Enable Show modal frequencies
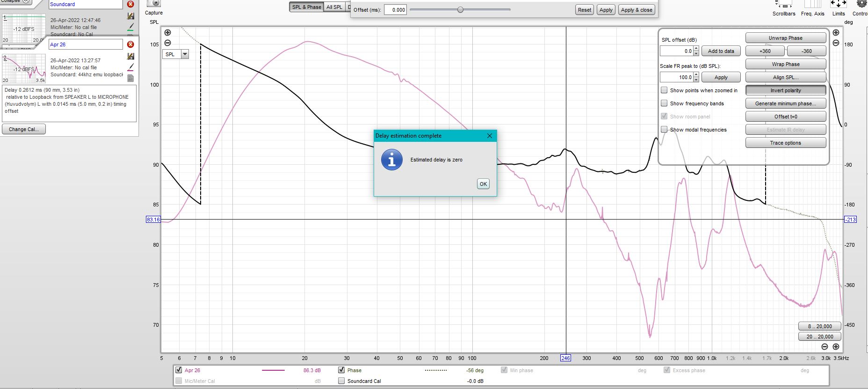The image size is (868, 389). point(664,130)
